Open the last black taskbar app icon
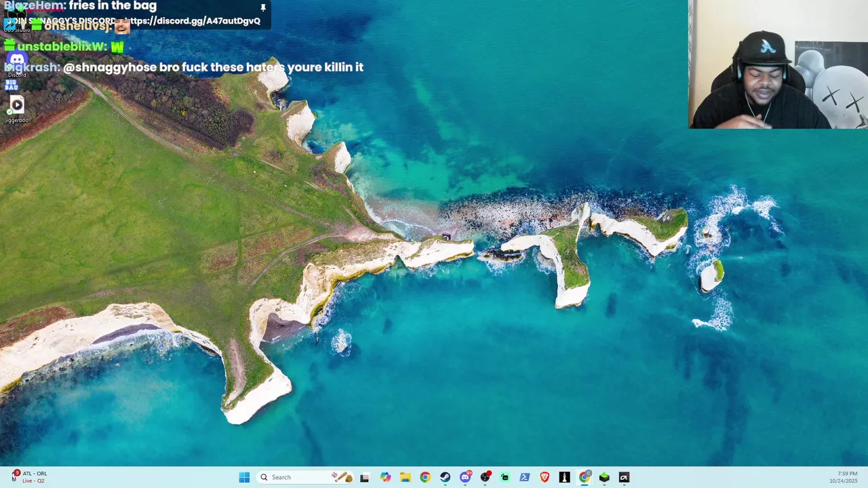This screenshot has width=868, height=488. click(624, 477)
